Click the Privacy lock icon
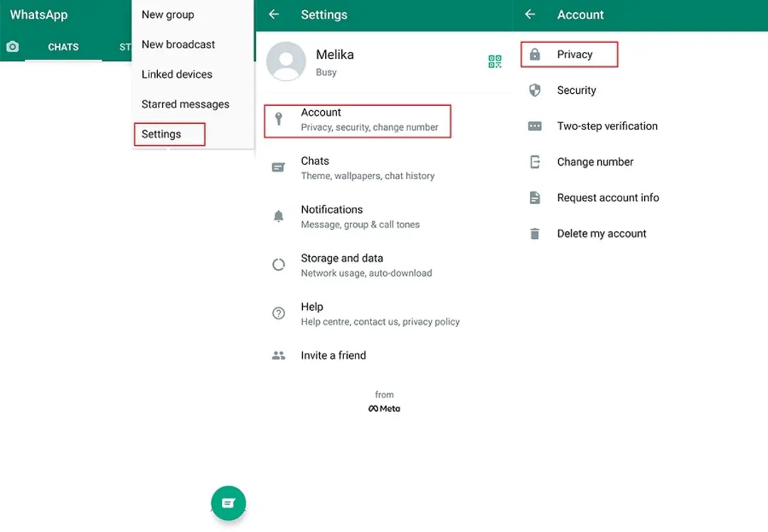 click(535, 54)
